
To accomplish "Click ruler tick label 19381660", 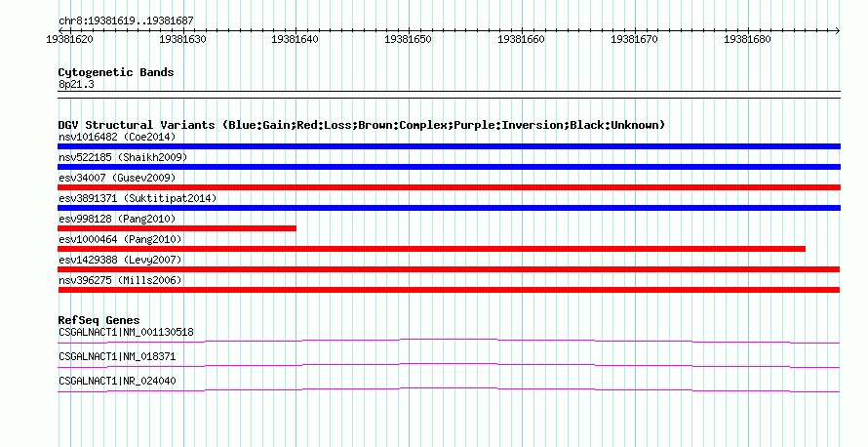I will pos(521,39).
